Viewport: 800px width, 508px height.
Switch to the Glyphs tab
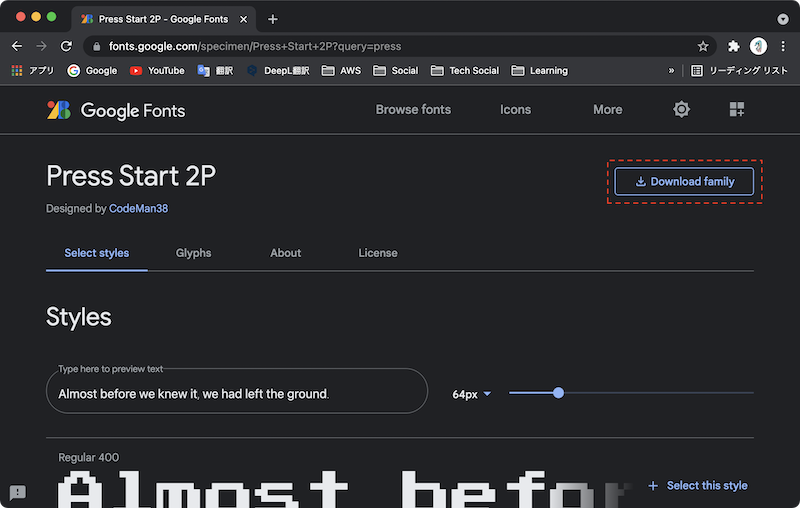[x=193, y=253]
